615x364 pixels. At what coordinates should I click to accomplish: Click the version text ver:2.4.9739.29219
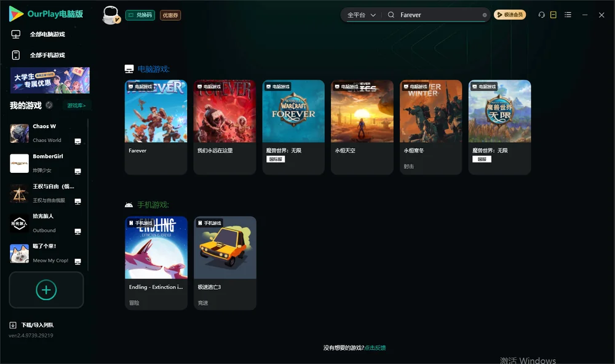coord(31,335)
